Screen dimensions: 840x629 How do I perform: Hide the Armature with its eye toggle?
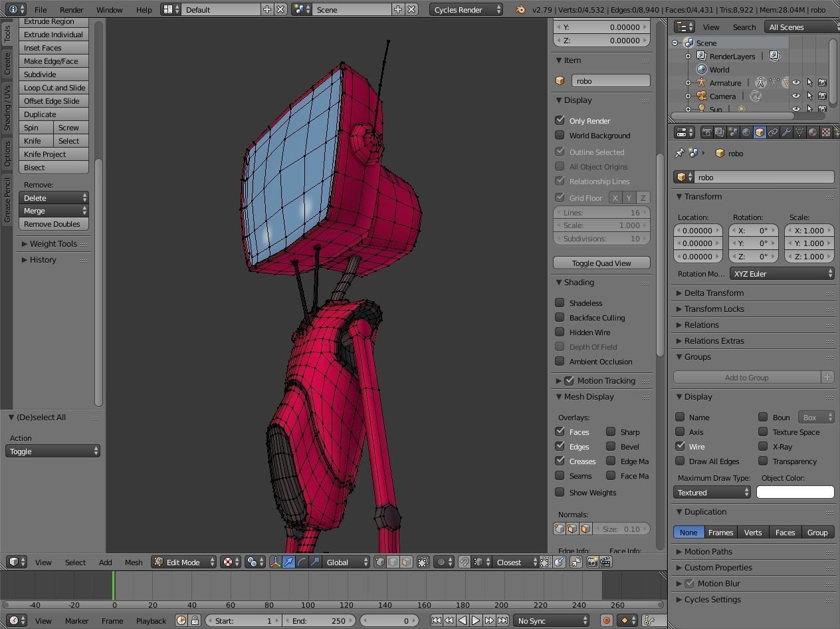pyautogui.click(x=795, y=82)
